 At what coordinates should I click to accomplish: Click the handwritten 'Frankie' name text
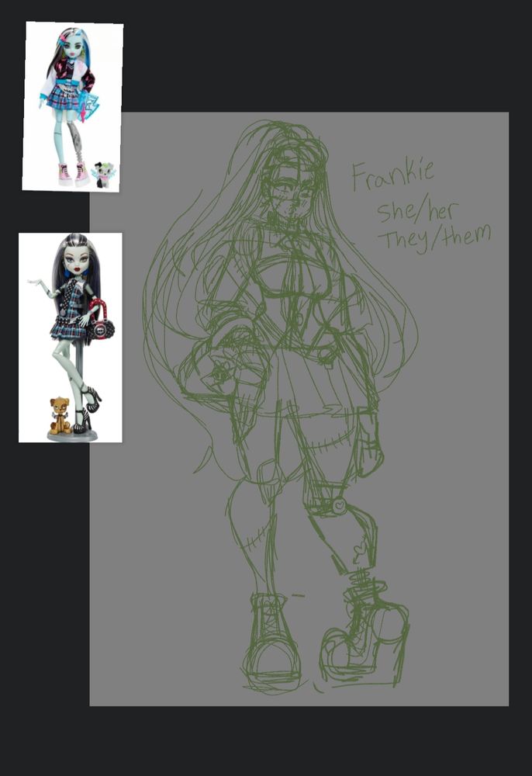pyautogui.click(x=393, y=175)
